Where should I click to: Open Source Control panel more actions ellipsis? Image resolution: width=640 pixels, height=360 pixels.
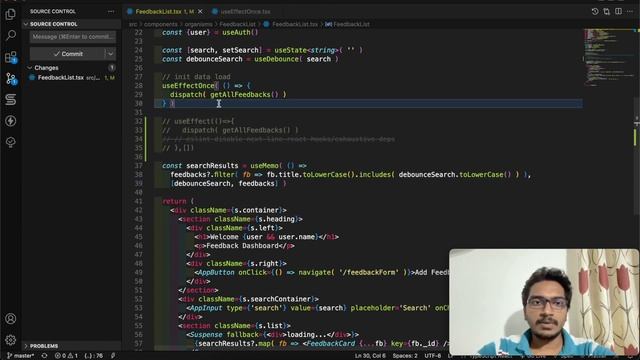tap(111, 11)
